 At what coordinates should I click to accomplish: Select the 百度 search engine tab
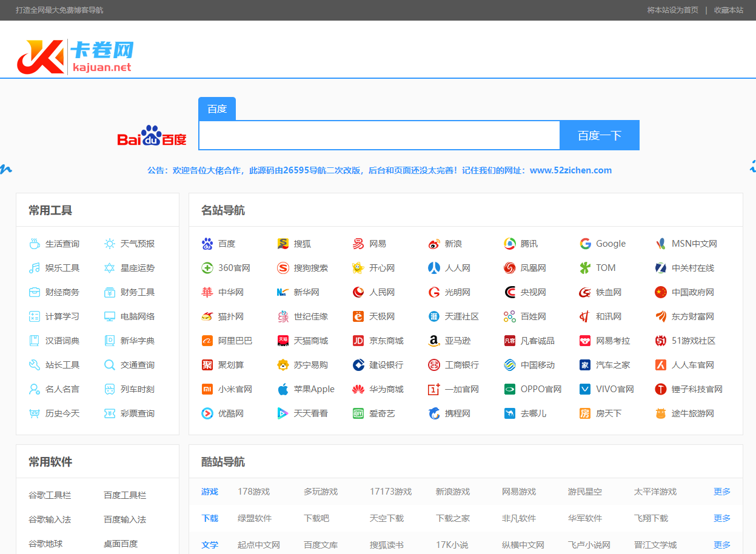click(x=217, y=109)
